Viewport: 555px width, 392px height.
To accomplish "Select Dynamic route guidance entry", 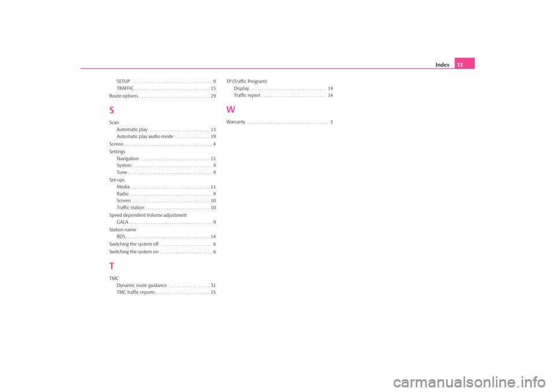I will click(x=142, y=286).
